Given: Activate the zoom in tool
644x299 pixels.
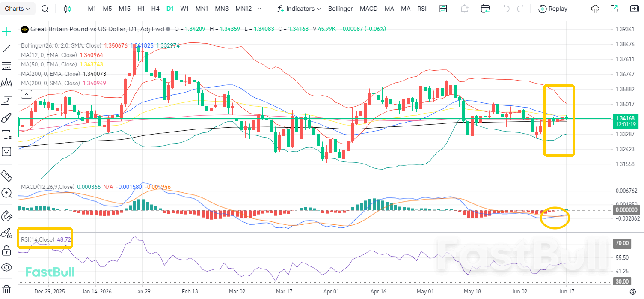Looking at the screenshot, I should pyautogui.click(x=6, y=193).
